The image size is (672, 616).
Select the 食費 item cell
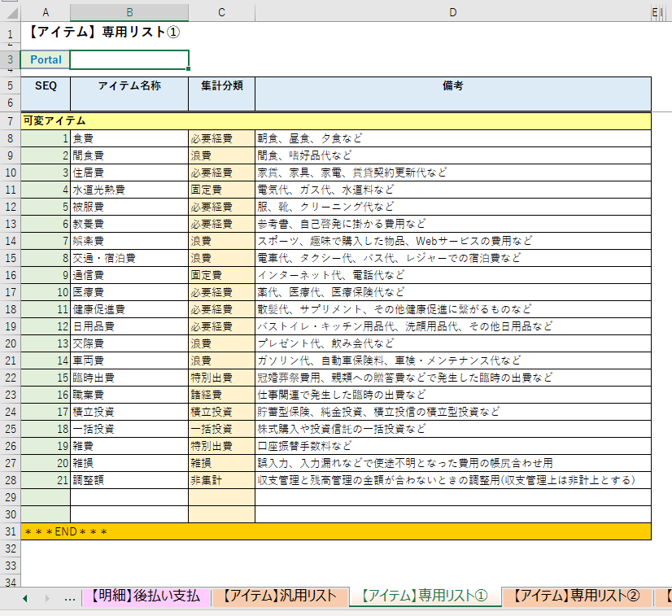point(129,138)
